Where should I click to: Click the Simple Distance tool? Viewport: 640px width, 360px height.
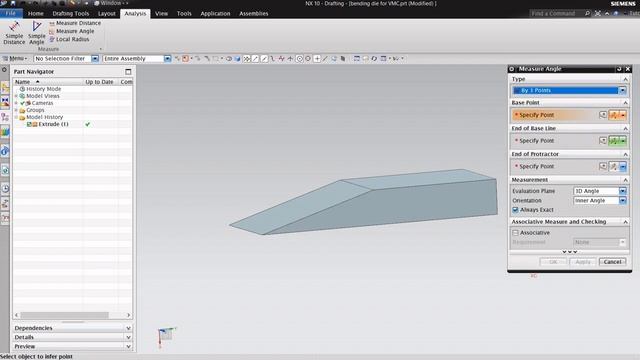14,33
